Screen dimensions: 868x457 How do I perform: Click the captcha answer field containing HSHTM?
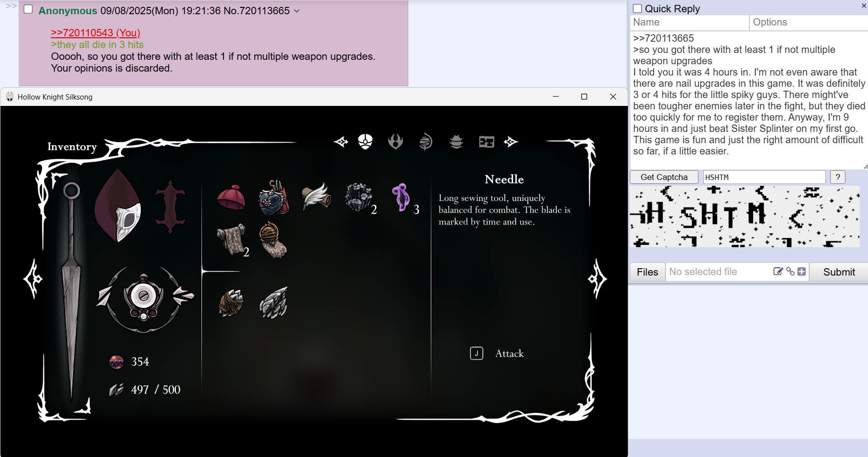pos(765,177)
